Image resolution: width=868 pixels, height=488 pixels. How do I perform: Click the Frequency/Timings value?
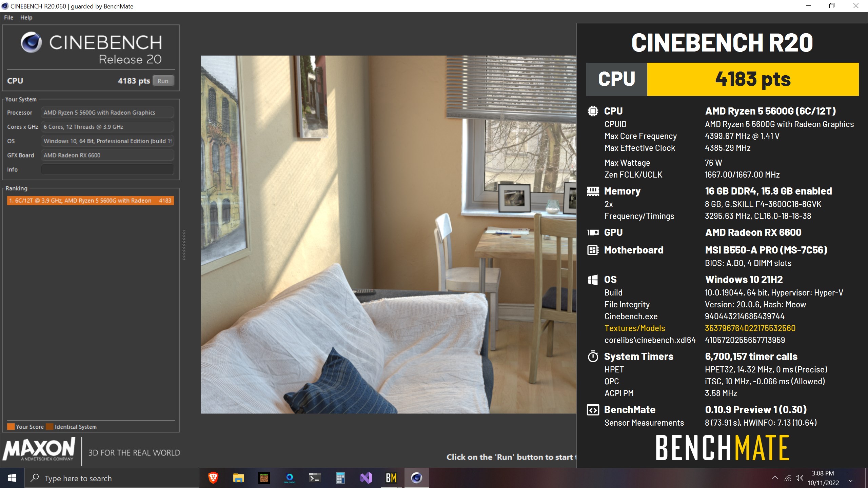tap(758, 216)
